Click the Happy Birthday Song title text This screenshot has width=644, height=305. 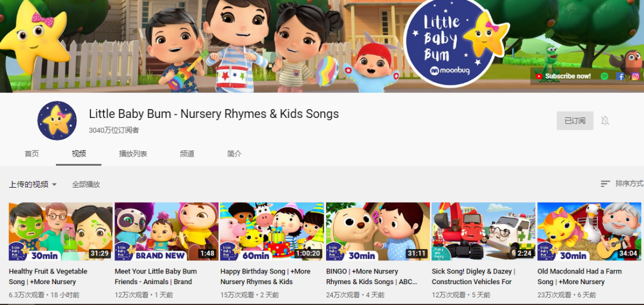click(x=265, y=276)
